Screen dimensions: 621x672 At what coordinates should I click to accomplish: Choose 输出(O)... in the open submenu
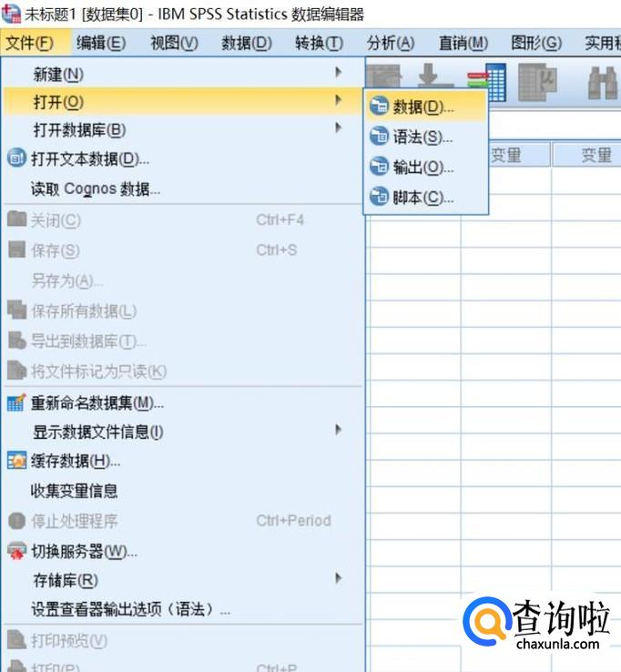point(426,167)
